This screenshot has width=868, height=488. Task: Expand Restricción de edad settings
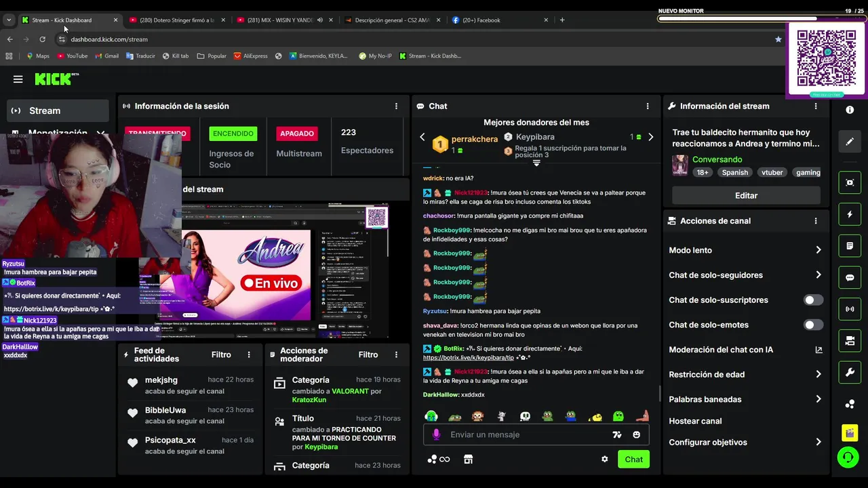pyautogui.click(x=818, y=374)
